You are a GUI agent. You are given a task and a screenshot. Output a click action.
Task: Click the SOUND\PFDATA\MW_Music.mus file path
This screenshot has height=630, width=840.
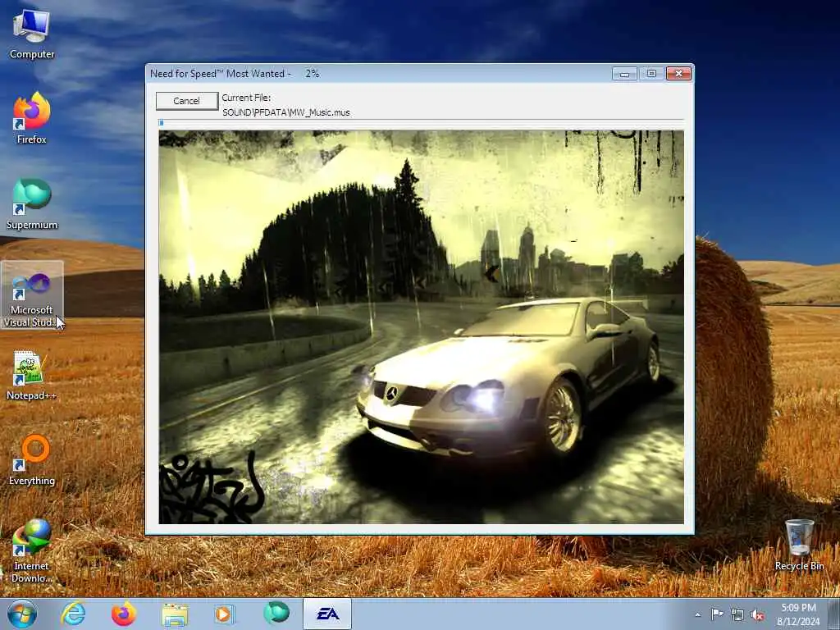point(286,112)
